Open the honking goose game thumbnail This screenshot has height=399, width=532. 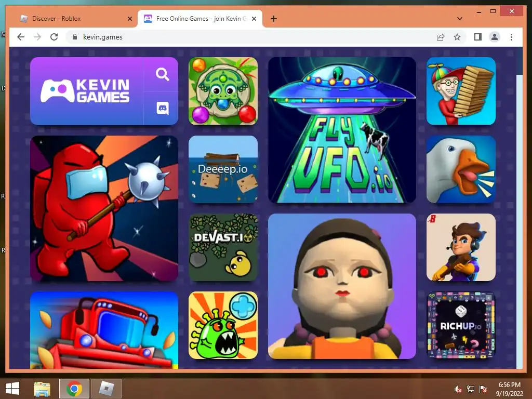(x=461, y=169)
